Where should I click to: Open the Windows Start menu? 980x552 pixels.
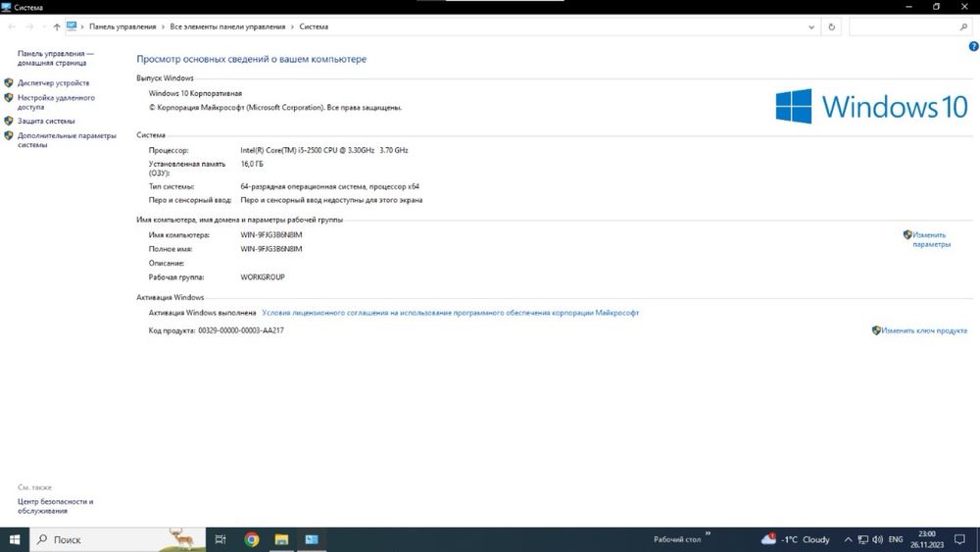coord(15,539)
